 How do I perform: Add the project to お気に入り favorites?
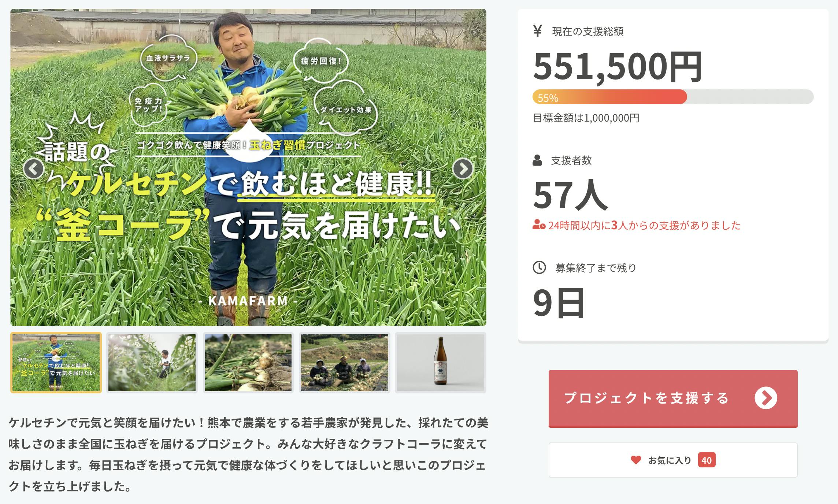pos(673,460)
